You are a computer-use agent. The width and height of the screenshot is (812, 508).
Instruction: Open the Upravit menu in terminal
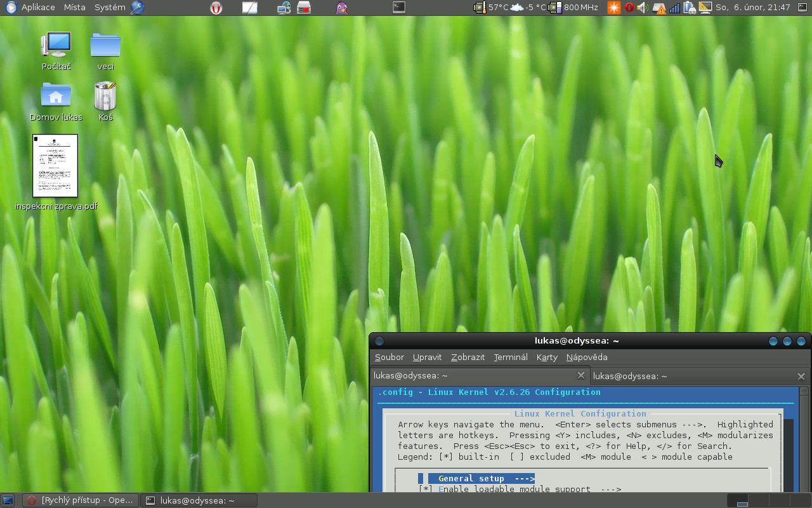point(427,357)
